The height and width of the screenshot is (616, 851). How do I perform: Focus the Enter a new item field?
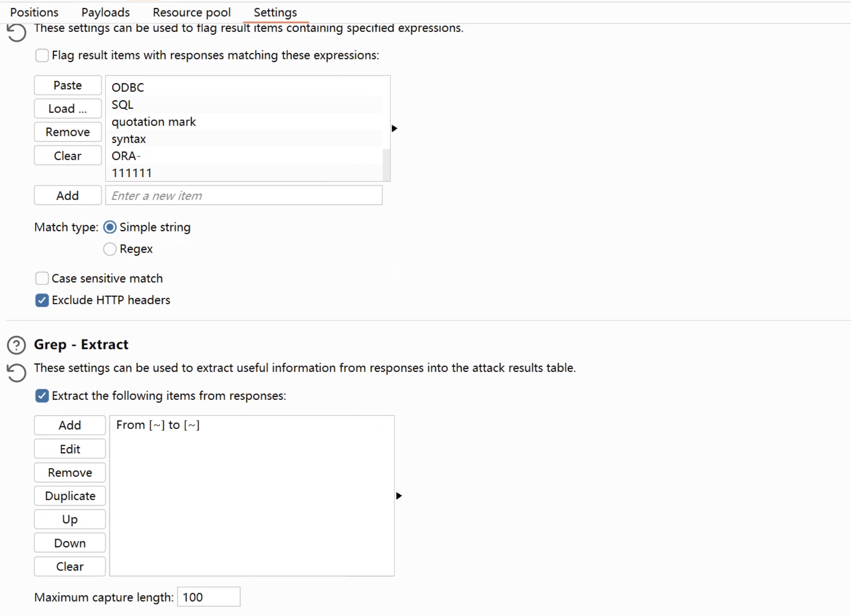coord(244,196)
